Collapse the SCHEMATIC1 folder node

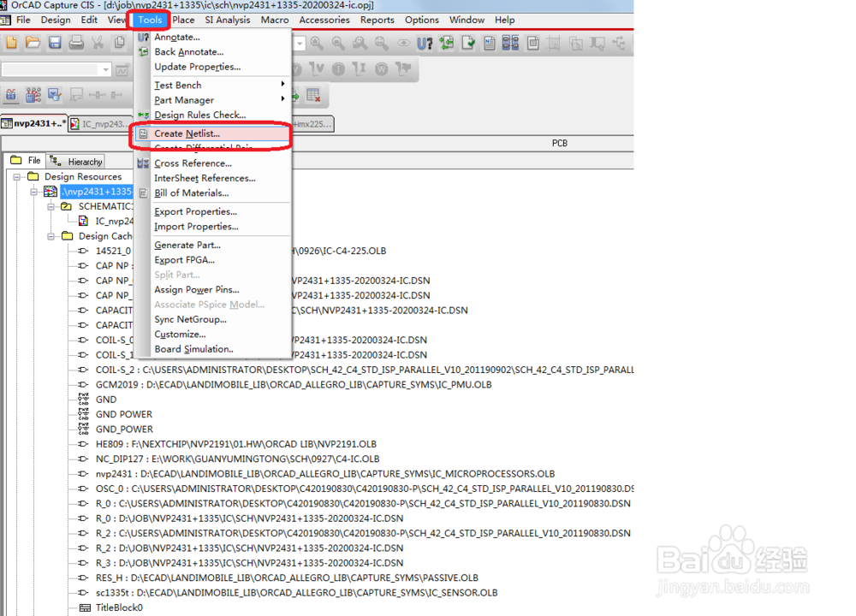pos(51,206)
